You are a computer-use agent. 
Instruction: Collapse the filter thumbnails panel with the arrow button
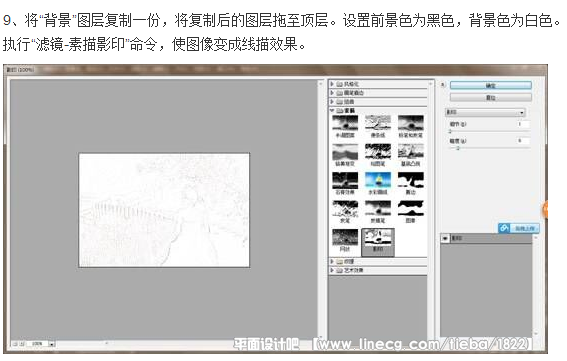[x=443, y=85]
